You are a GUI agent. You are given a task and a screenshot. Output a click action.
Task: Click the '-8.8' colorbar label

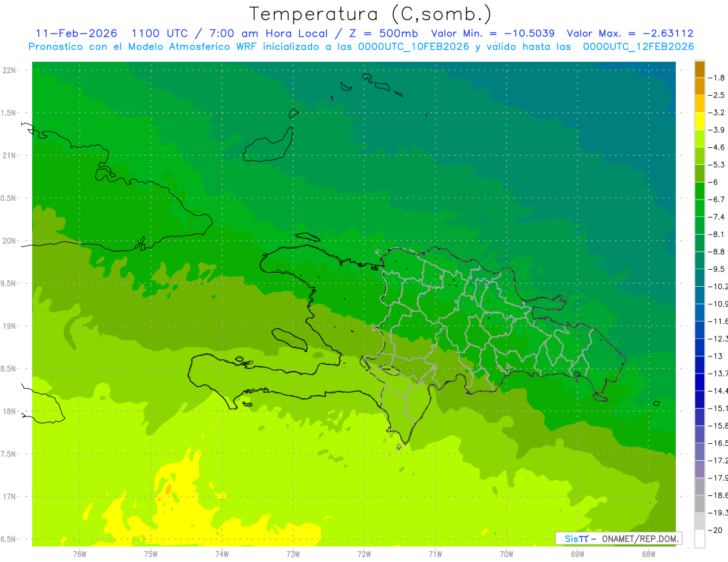coord(717,252)
